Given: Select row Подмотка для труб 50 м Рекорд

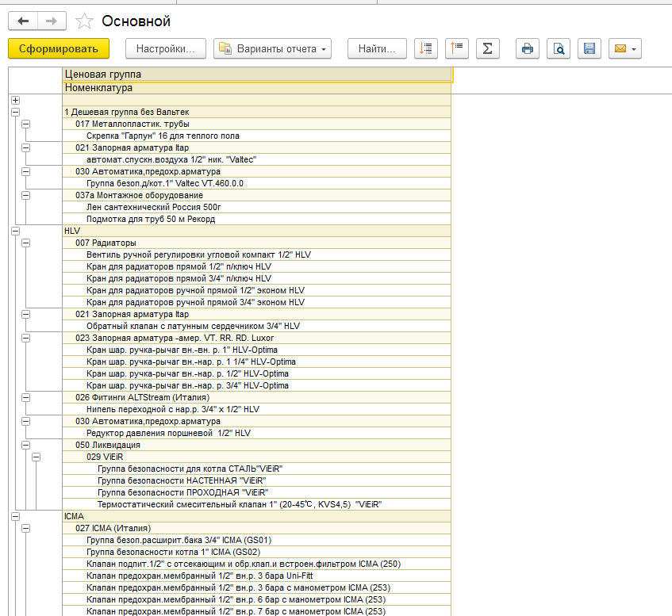Looking at the screenshot, I should coord(257,219).
